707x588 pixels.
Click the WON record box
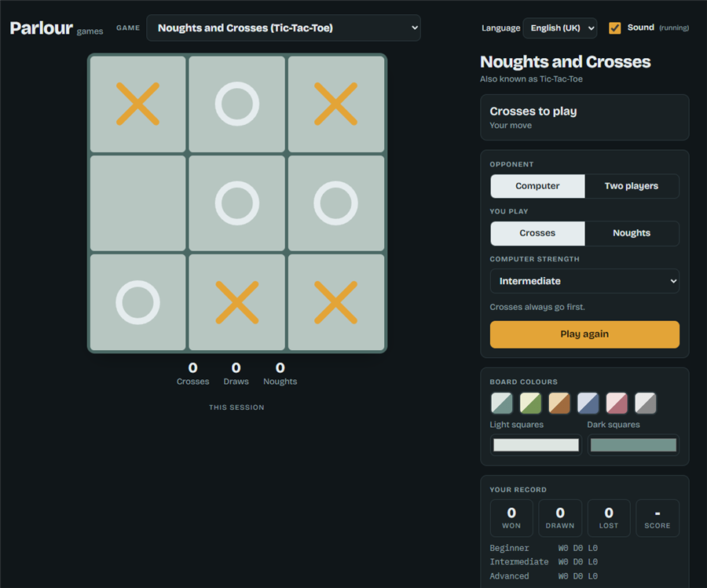pyautogui.click(x=511, y=518)
